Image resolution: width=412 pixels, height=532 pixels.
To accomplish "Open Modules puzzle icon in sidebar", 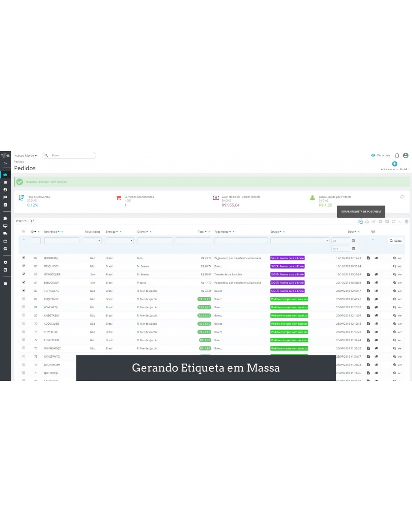I will (x=5, y=218).
